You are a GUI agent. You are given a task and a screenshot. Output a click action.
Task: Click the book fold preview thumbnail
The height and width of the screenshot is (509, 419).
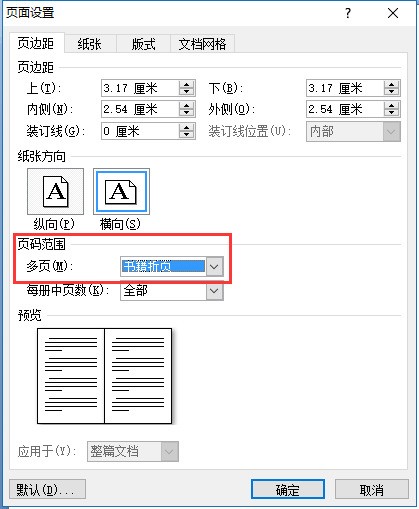coord(105,376)
